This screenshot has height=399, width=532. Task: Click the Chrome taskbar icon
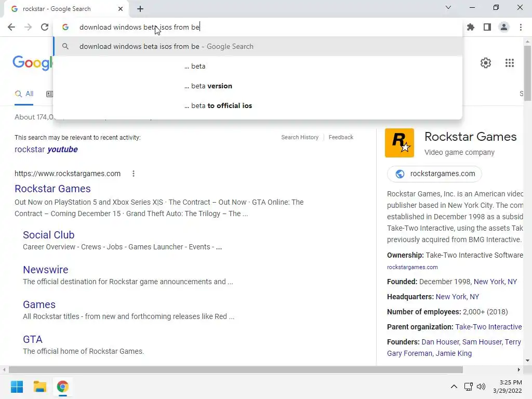62,387
